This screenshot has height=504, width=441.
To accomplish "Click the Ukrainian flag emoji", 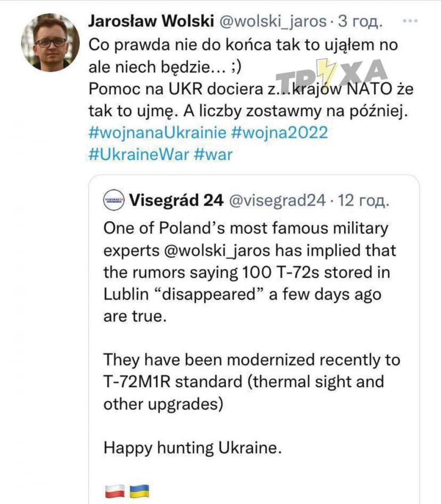I will tap(140, 491).
